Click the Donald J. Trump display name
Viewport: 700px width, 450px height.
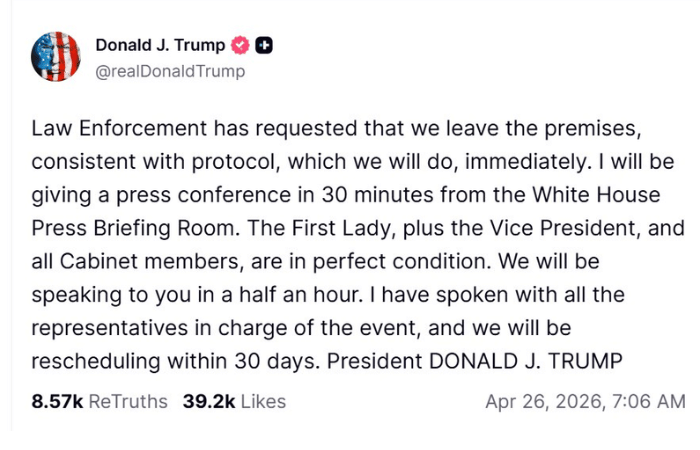click(x=160, y=45)
